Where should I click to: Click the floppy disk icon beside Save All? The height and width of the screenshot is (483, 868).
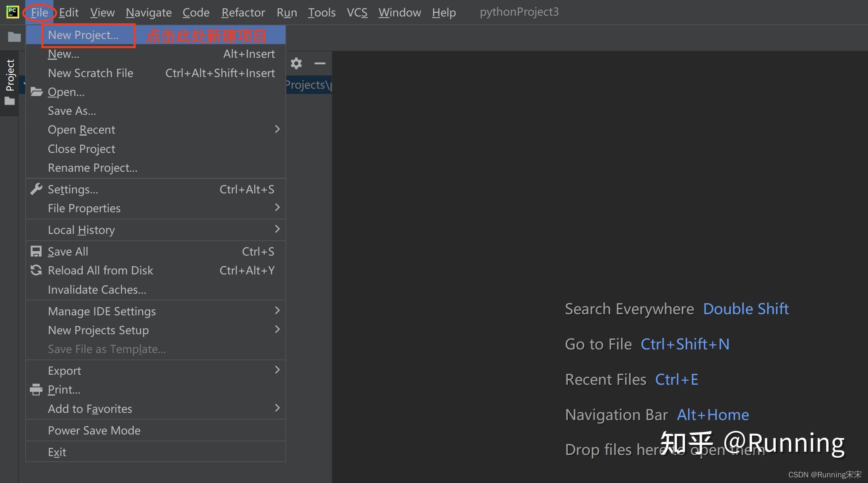36,251
